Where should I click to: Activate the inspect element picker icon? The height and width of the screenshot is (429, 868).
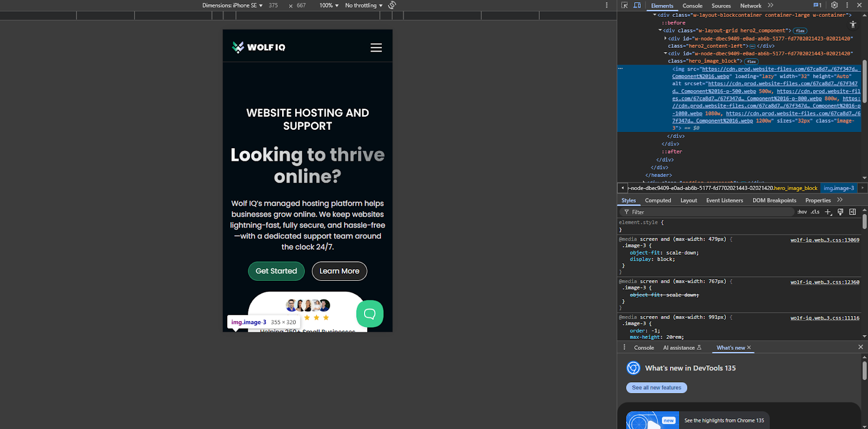coord(624,5)
